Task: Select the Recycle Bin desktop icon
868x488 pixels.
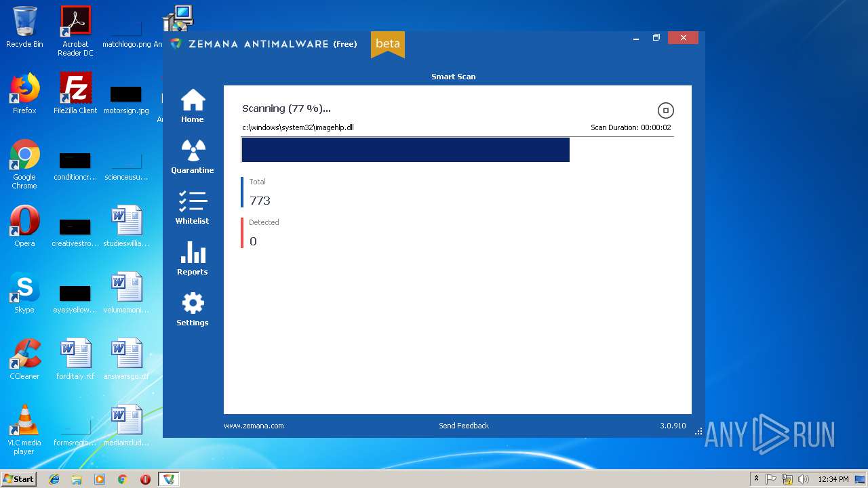Action: click(x=24, y=27)
